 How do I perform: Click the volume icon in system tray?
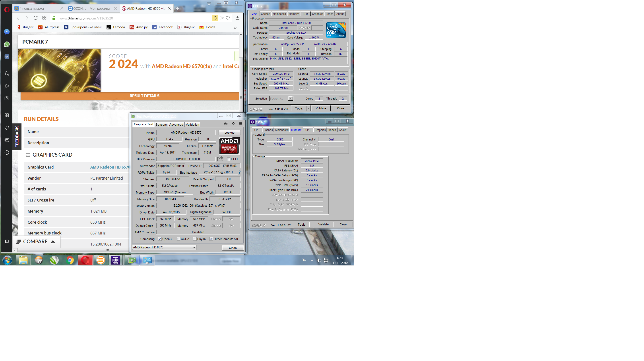coord(319,260)
